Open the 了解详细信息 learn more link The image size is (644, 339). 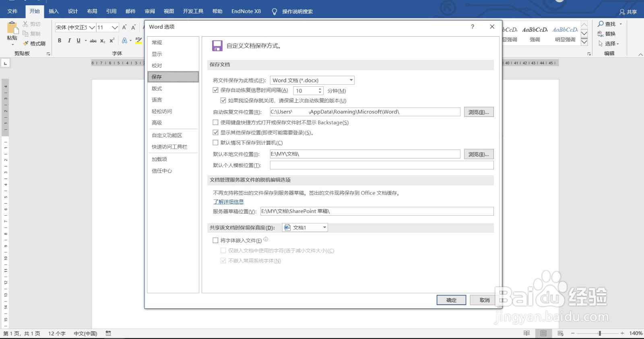pyautogui.click(x=228, y=202)
